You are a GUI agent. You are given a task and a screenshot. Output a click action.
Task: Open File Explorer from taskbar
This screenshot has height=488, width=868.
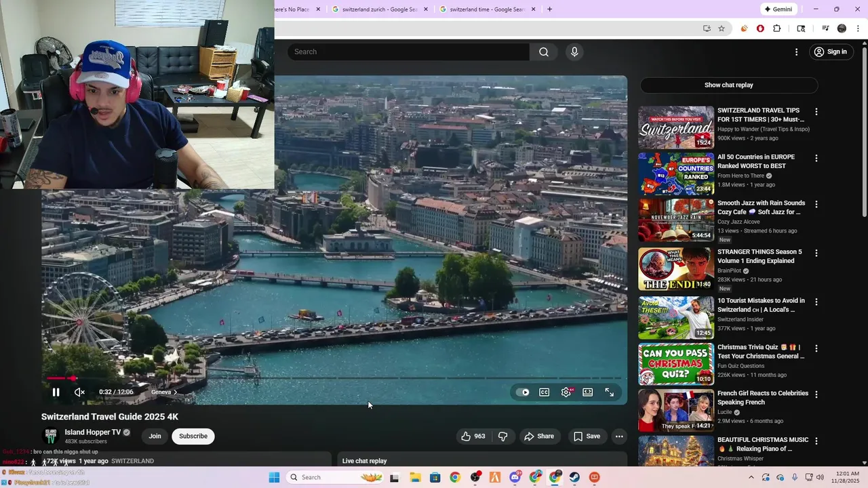coord(415,477)
